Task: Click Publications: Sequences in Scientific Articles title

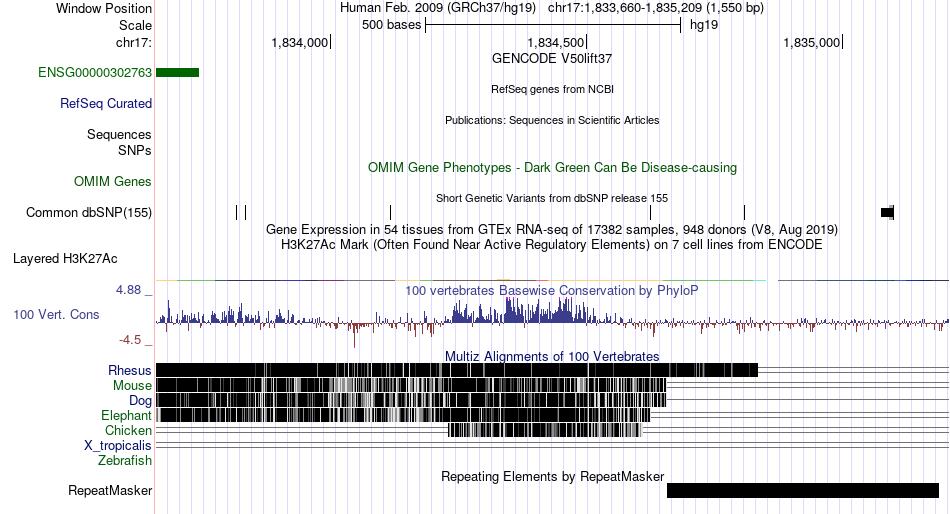Action: point(552,120)
